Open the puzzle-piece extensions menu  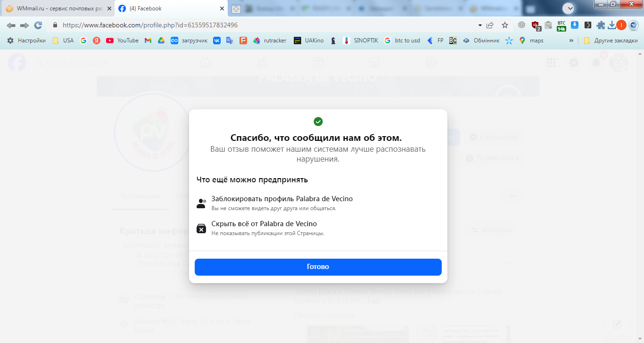pyautogui.click(x=600, y=25)
